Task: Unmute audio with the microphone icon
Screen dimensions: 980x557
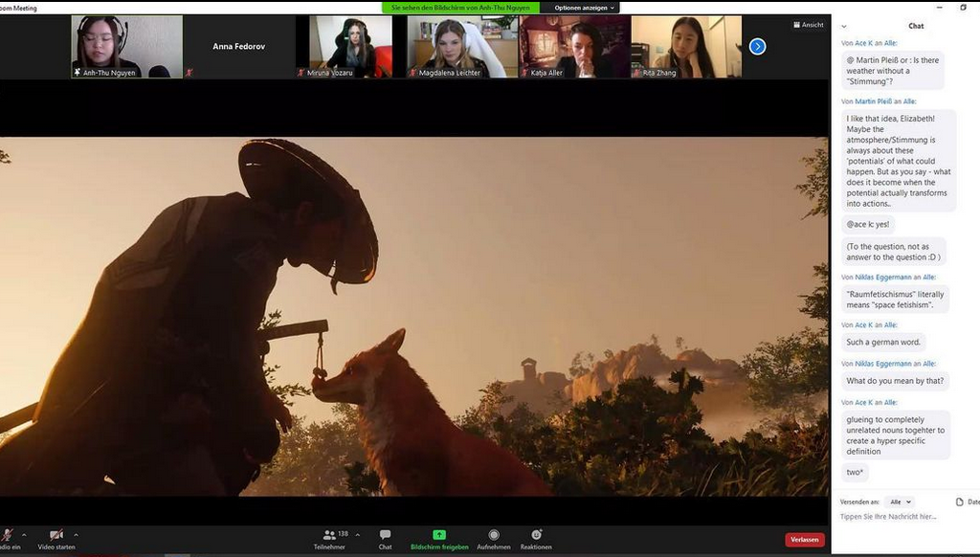Action: 8,535
